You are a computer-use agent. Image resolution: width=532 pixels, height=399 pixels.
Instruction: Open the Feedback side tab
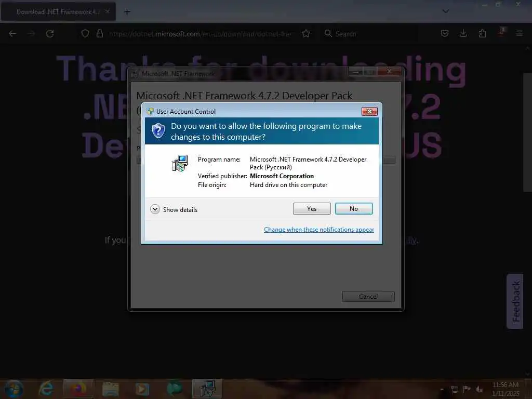(515, 301)
